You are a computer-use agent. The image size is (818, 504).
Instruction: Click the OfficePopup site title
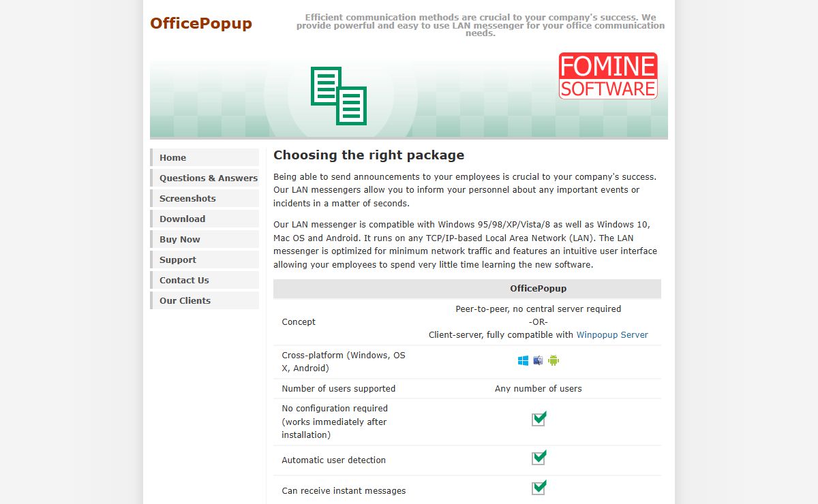(201, 23)
